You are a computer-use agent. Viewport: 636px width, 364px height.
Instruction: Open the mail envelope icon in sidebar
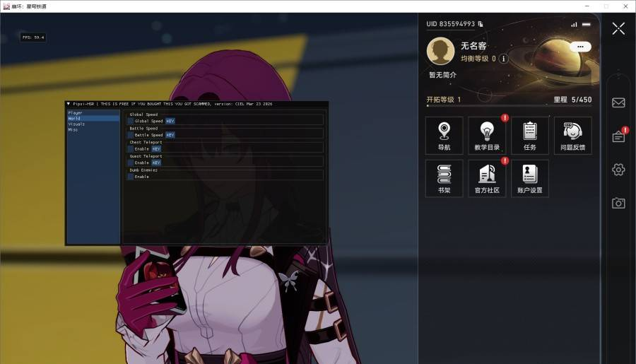pyautogui.click(x=618, y=102)
